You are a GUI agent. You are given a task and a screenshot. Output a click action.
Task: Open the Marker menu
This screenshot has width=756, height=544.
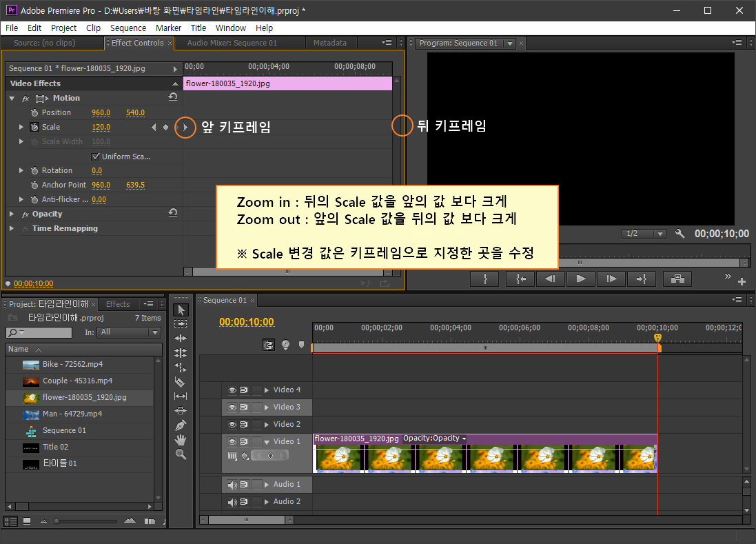click(168, 28)
